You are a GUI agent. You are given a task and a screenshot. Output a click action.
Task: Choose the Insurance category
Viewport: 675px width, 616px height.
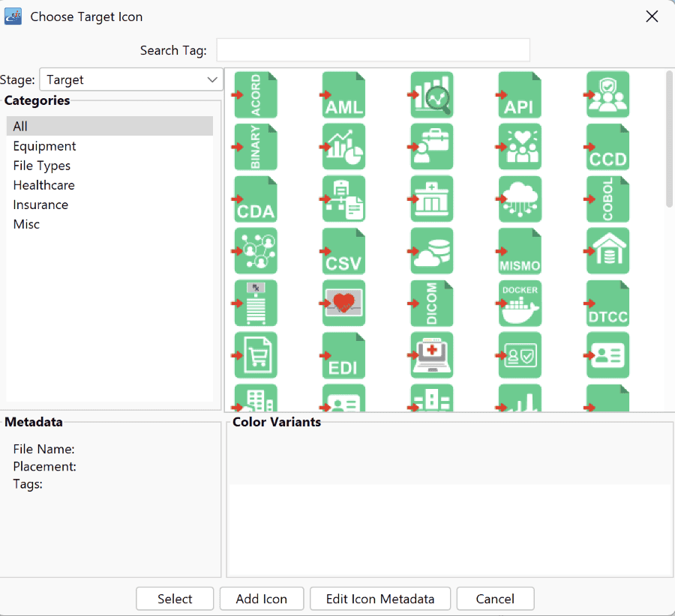click(109, 205)
